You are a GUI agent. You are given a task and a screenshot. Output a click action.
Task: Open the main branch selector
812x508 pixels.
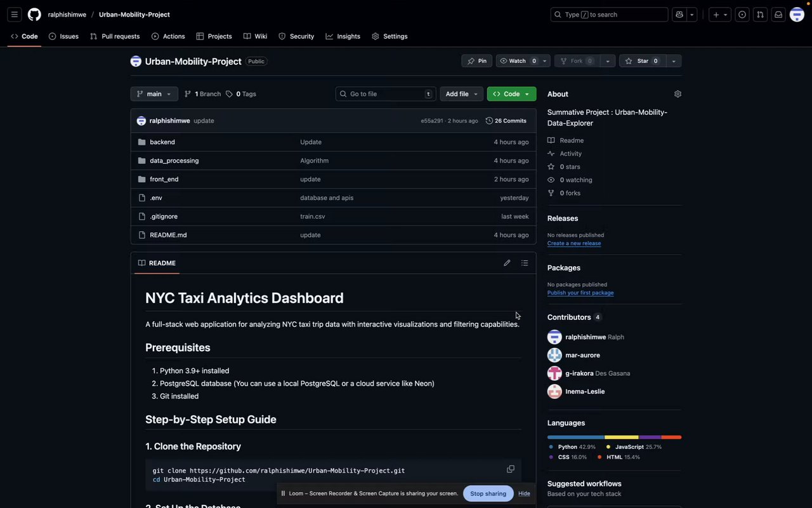click(154, 94)
